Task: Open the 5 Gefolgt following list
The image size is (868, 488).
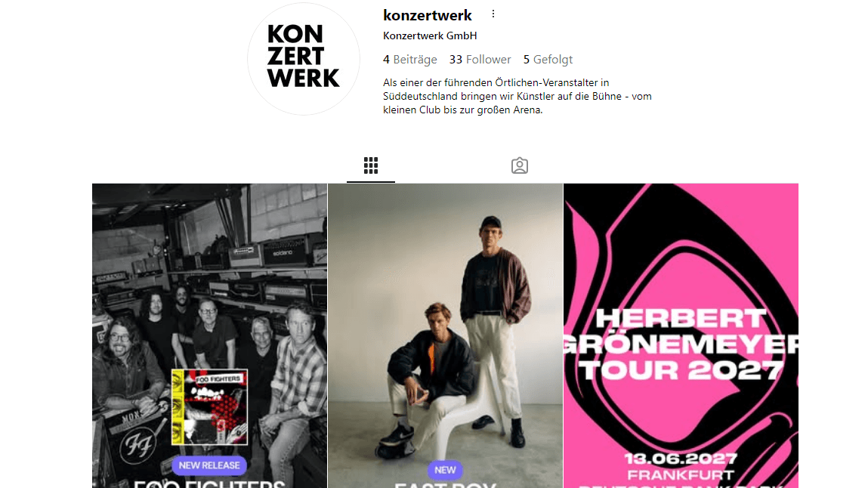Action: 548,59
